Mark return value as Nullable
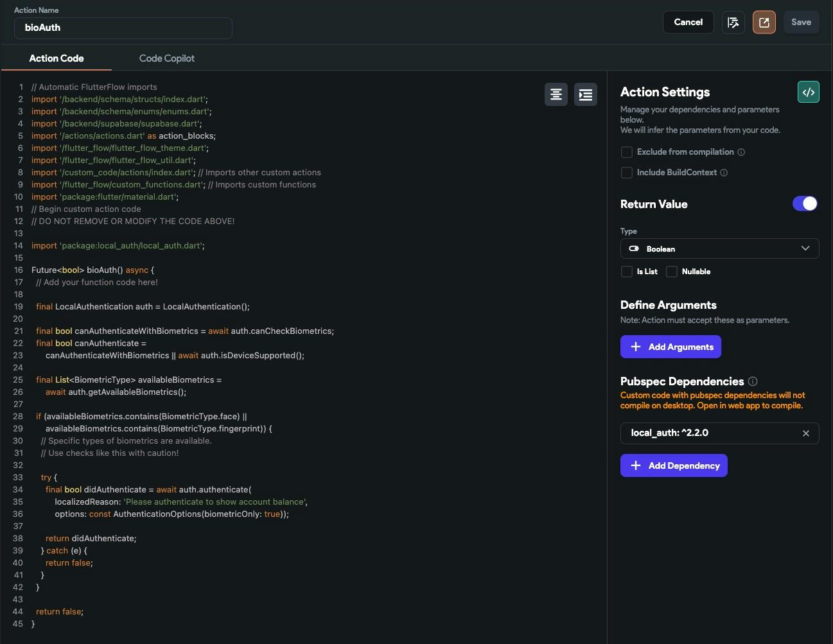 [x=672, y=272]
